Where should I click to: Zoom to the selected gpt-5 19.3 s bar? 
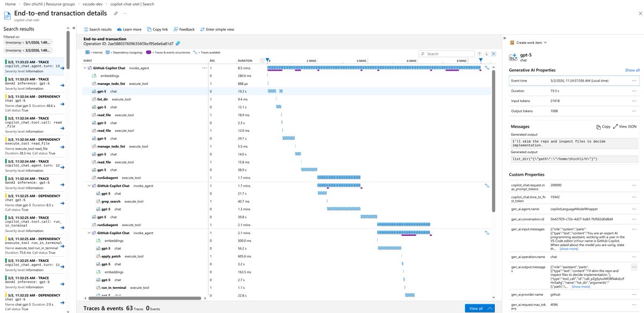point(281,92)
